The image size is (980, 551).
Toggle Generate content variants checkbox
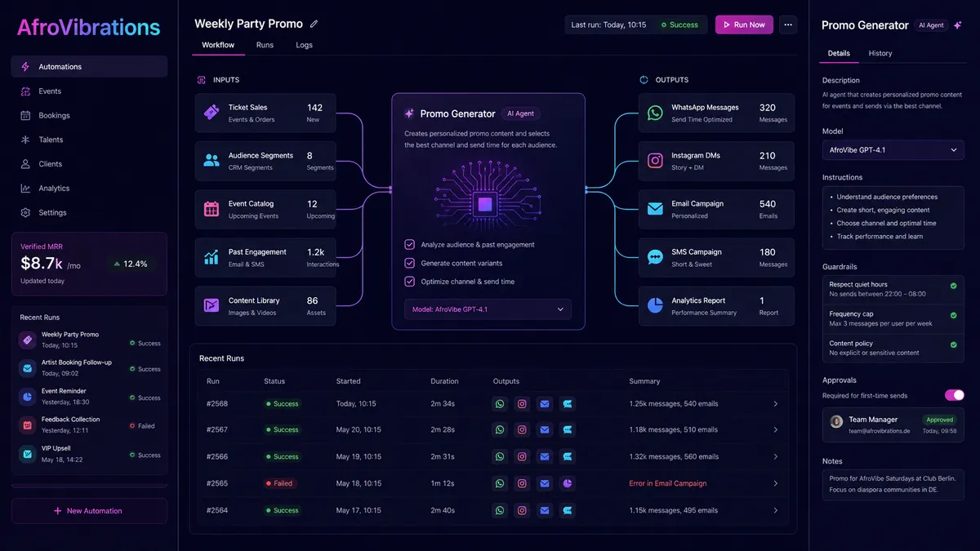410,263
